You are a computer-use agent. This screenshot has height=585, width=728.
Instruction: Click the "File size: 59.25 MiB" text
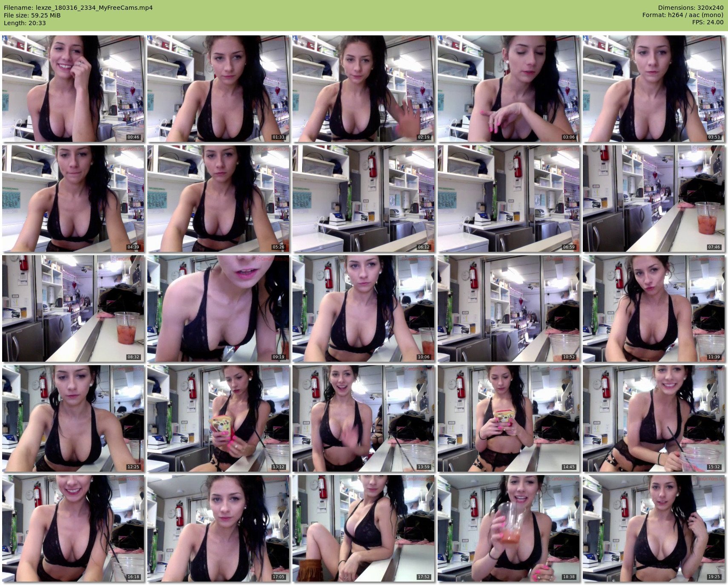(32, 15)
